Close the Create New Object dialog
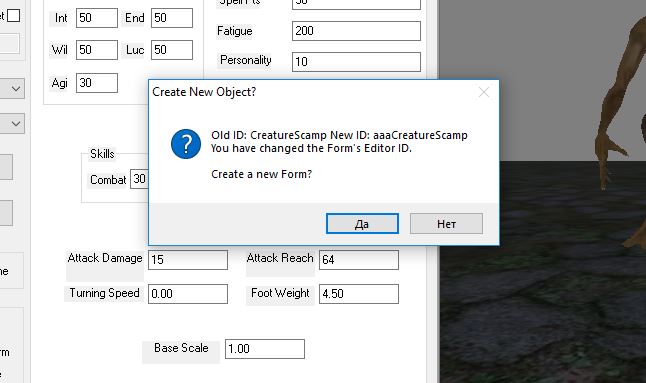This screenshot has width=646, height=383. click(484, 92)
